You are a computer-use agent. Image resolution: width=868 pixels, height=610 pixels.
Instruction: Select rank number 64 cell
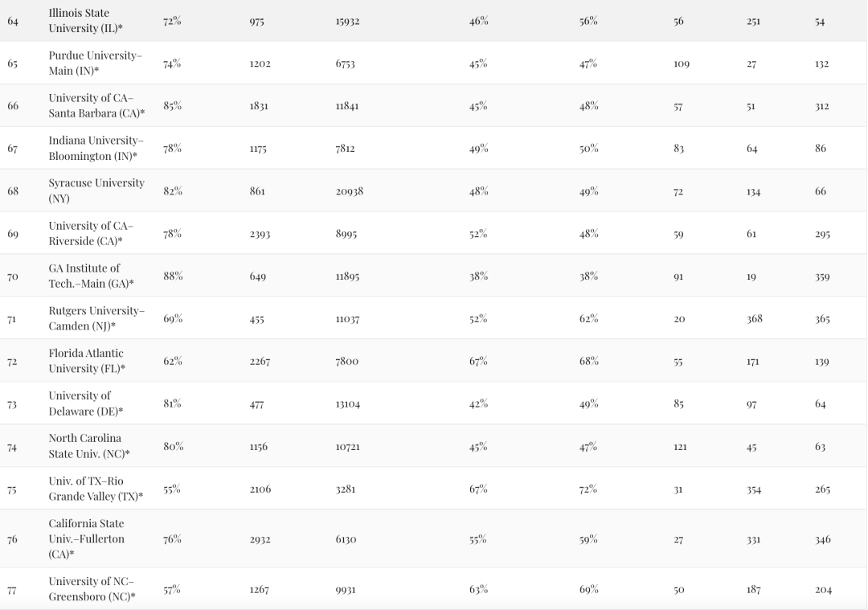[13, 22]
